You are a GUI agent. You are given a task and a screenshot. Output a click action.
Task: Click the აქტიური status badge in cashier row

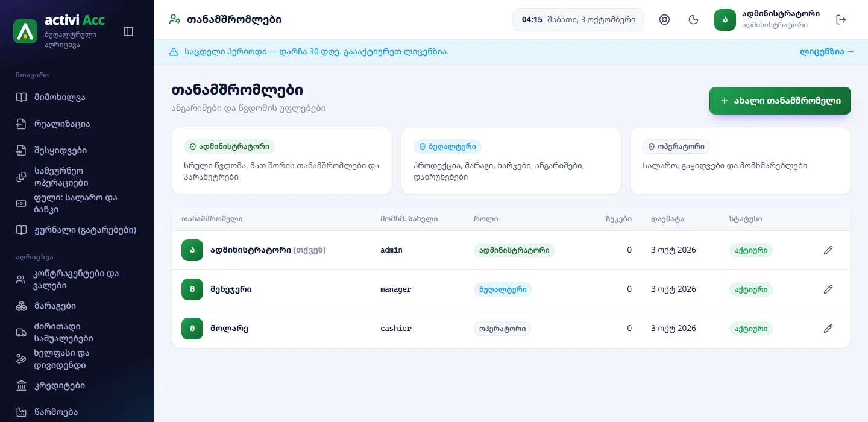pyautogui.click(x=750, y=329)
